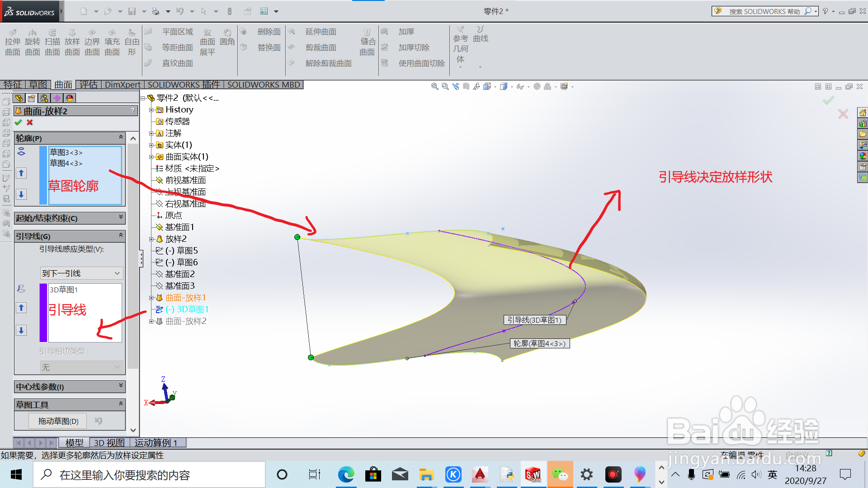Select the 边界曲面 boundary surface tool
The image size is (868, 488).
(92, 42)
